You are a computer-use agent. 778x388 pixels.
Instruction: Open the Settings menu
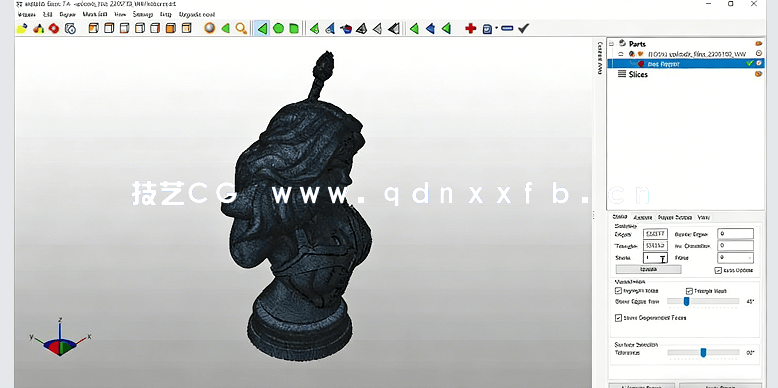(x=143, y=14)
